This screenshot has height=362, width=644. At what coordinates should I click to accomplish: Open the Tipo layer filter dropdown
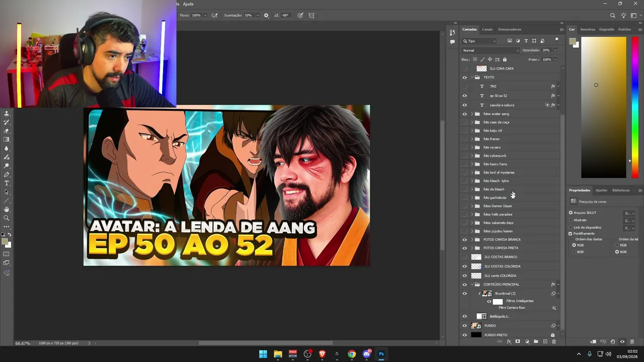tap(479, 41)
